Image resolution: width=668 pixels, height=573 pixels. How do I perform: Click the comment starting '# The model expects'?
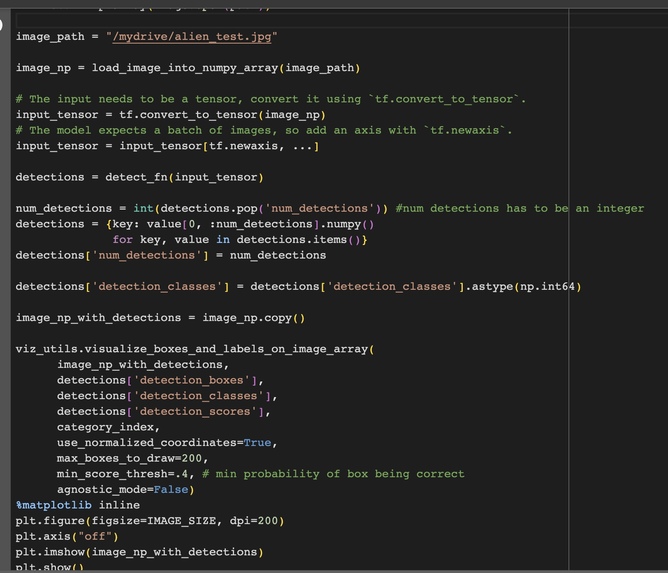pyautogui.click(x=264, y=130)
